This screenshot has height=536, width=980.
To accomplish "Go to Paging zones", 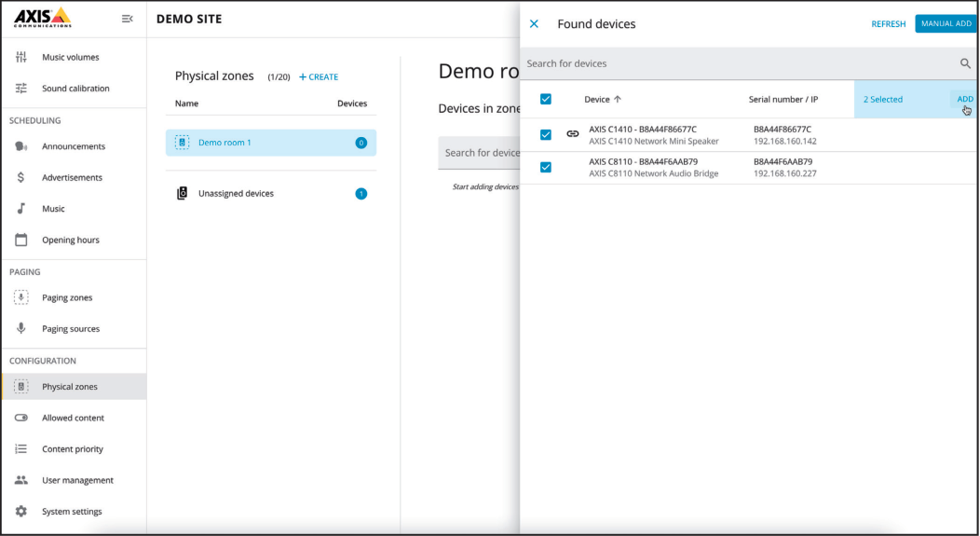I will pos(67,298).
